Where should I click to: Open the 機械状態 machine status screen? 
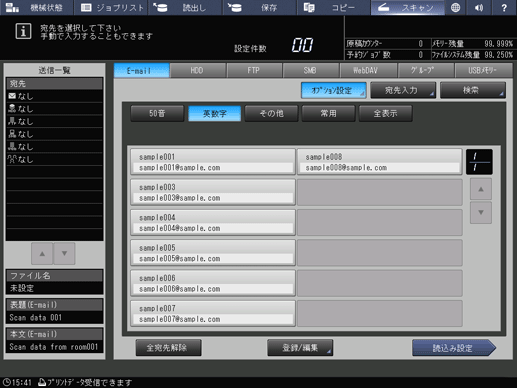click(37, 7)
